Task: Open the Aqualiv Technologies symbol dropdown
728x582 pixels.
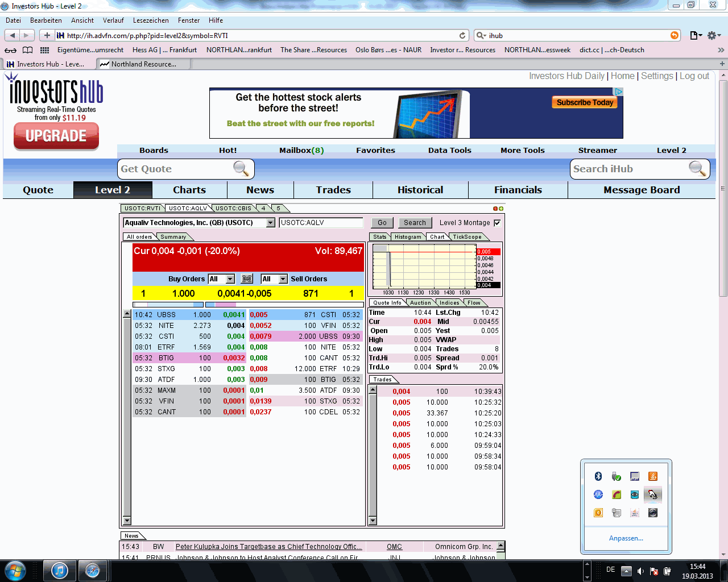Action: click(x=271, y=223)
